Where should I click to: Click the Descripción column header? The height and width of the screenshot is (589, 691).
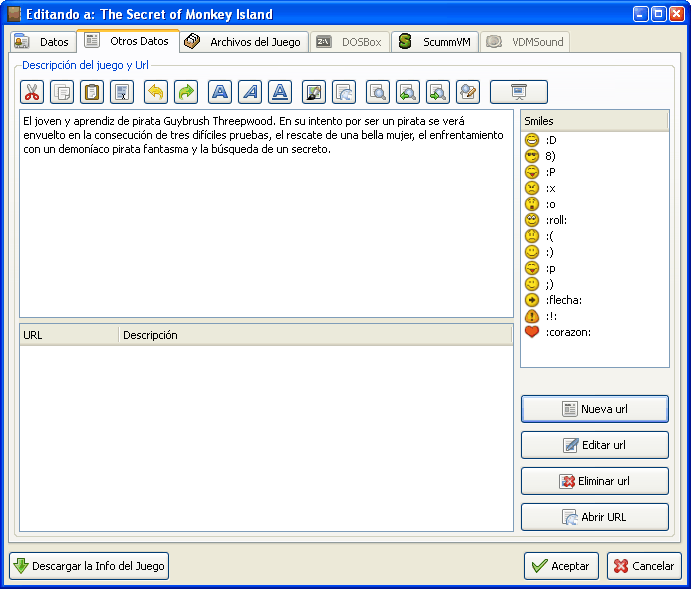tap(315, 335)
